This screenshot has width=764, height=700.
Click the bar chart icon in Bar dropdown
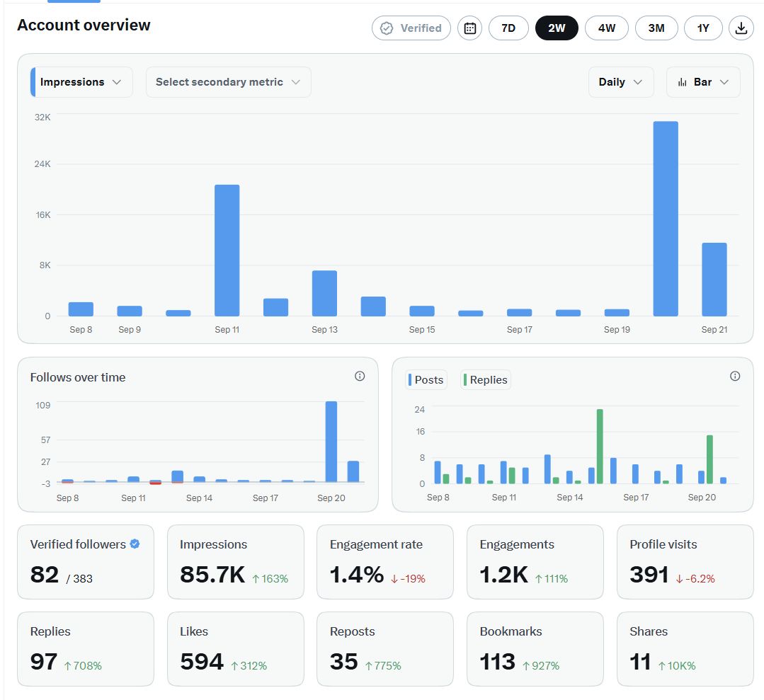(682, 82)
